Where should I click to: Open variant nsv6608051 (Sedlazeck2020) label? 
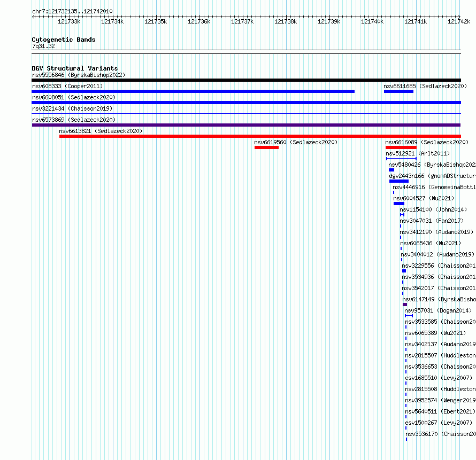click(x=74, y=97)
